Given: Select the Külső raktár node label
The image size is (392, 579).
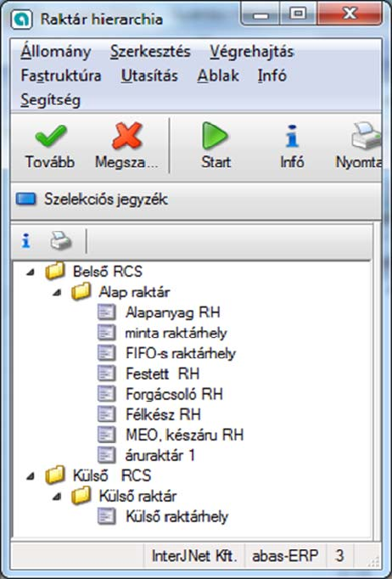Looking at the screenshot, I should pyautogui.click(x=137, y=496).
